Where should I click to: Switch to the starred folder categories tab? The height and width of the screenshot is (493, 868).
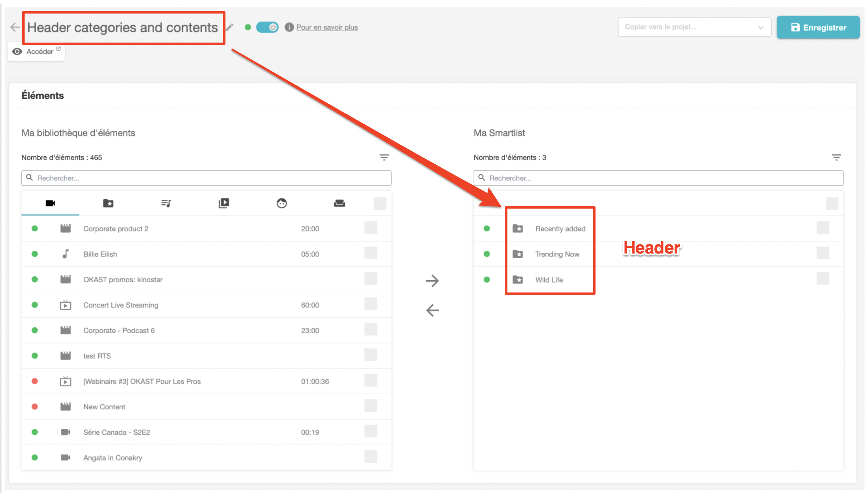(108, 203)
